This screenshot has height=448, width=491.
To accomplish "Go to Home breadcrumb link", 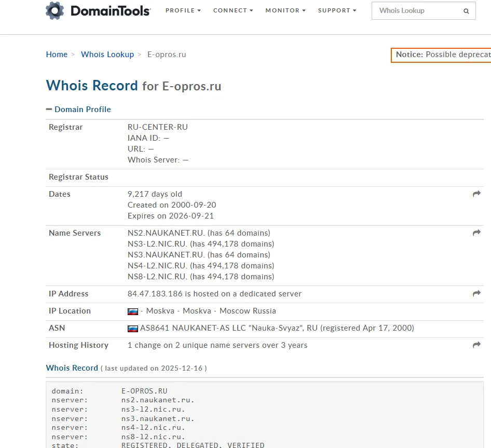I will [x=57, y=55].
